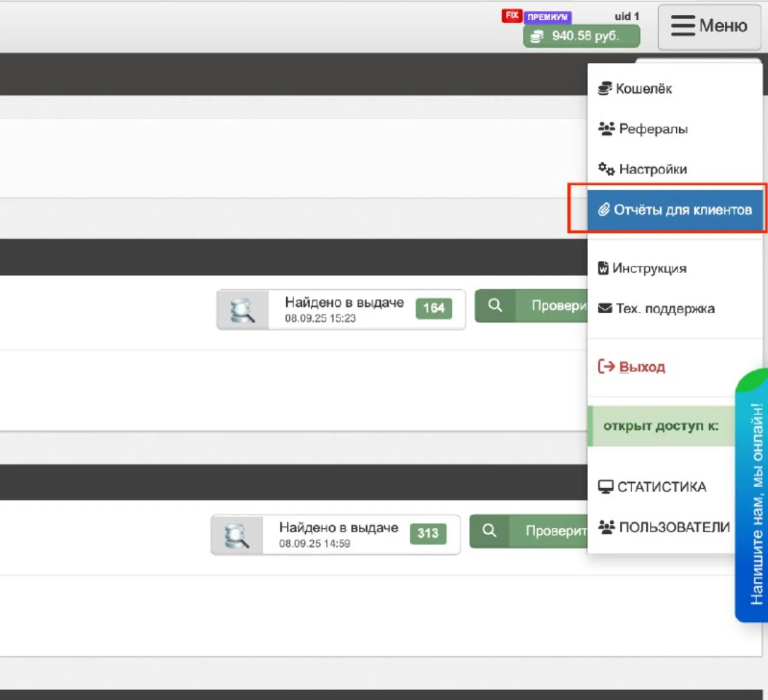Click the monitor icon beside СТАТИСТИКА

[605, 486]
